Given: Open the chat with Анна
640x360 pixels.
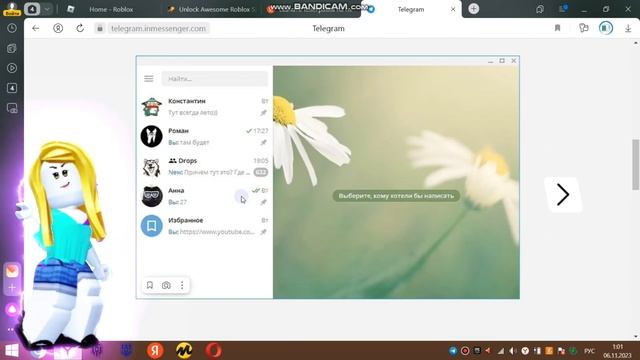Looking at the screenshot, I should [x=204, y=196].
